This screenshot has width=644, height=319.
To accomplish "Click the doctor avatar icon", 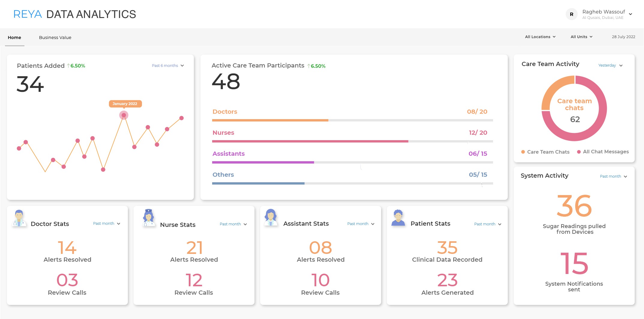I will (x=19, y=218).
